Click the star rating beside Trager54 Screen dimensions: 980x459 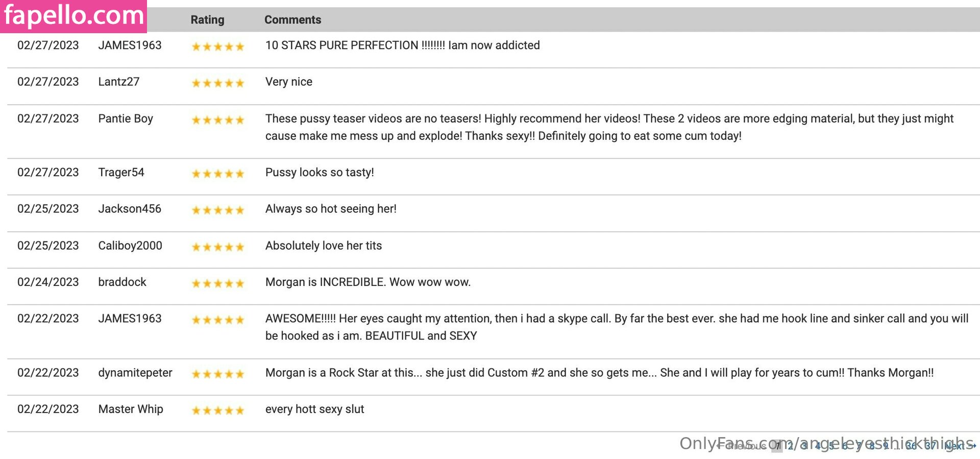click(218, 174)
